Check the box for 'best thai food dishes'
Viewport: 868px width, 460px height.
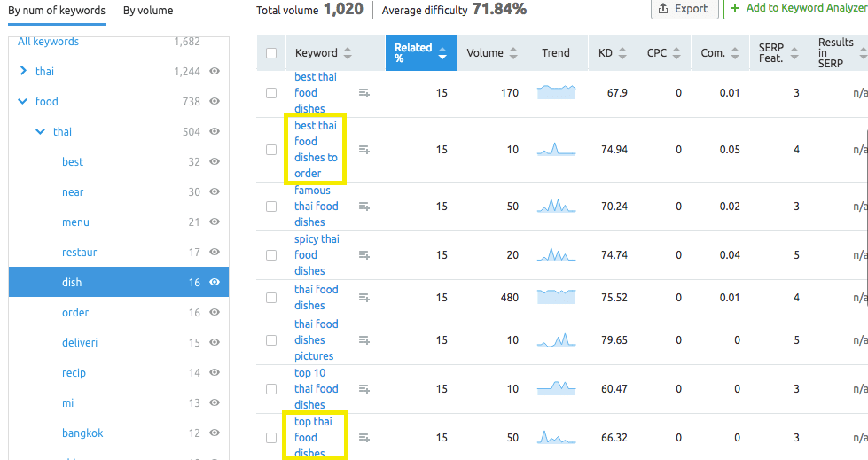(271, 93)
